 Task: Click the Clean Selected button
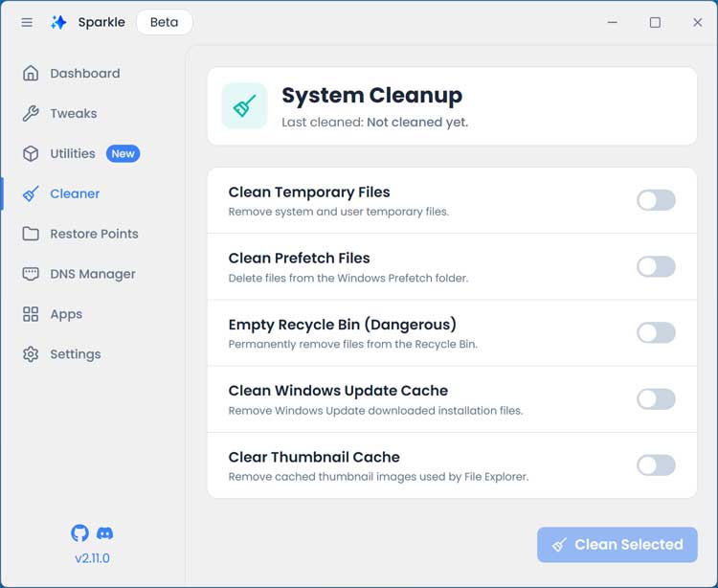(617, 545)
